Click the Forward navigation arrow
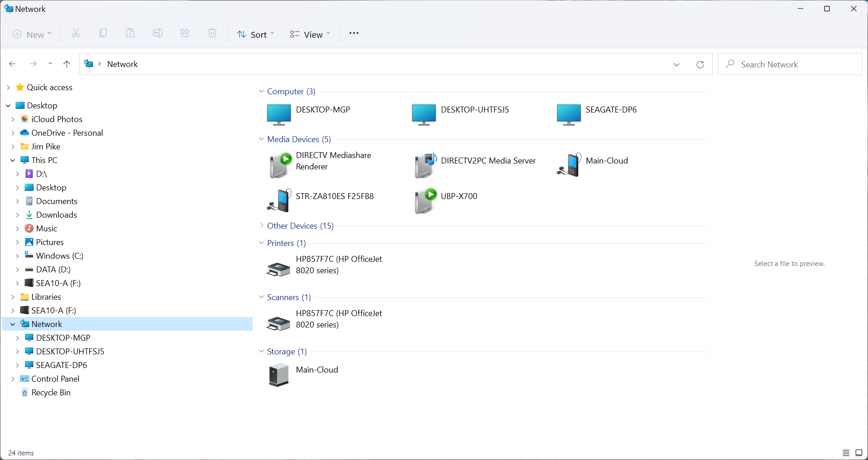The image size is (868, 460). click(33, 64)
